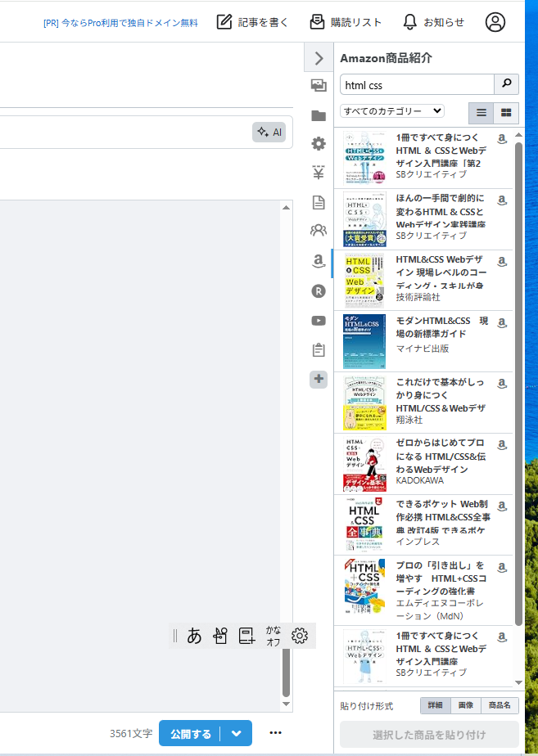Open the category folder sidebar icon
Screen dimensions: 538x756
click(x=319, y=115)
